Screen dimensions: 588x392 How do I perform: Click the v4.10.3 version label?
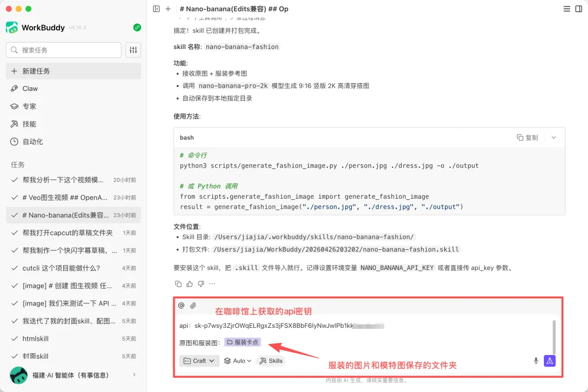point(78,28)
